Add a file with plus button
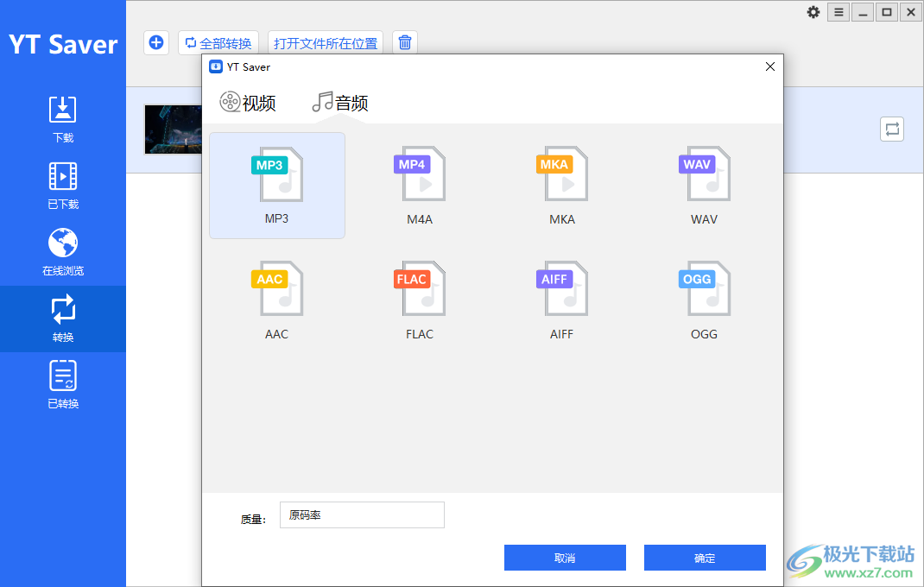924x587 pixels. pyautogui.click(x=156, y=42)
